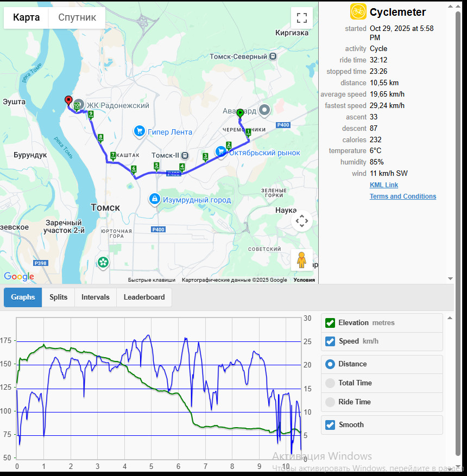Screen dimensions: 467x476
Task: Click the Изумрудный город mall icon
Action: (155, 199)
